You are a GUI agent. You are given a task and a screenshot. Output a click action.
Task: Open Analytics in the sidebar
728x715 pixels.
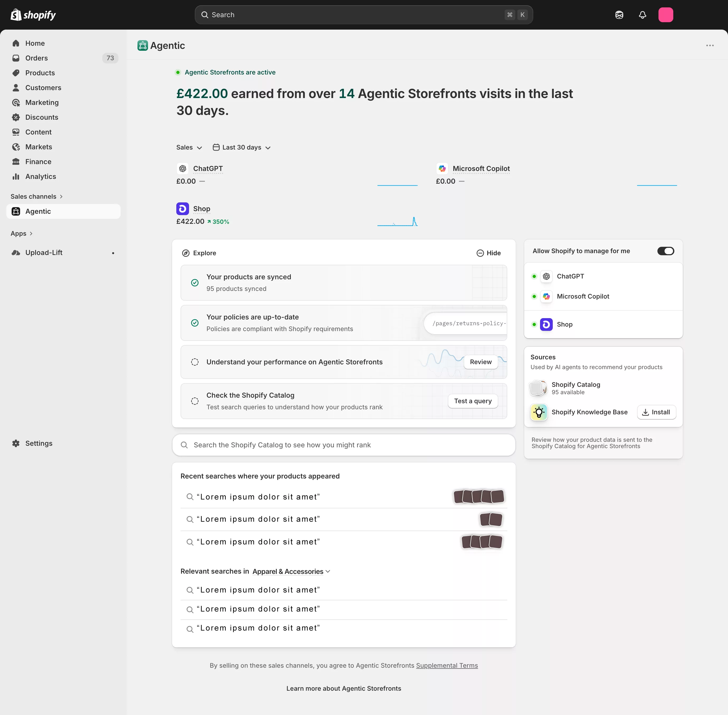(63, 177)
